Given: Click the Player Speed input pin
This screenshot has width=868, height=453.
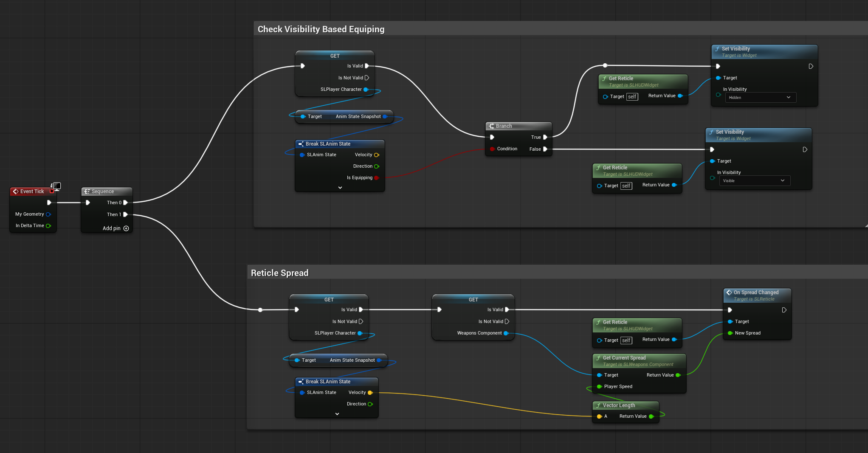Looking at the screenshot, I should [600, 387].
